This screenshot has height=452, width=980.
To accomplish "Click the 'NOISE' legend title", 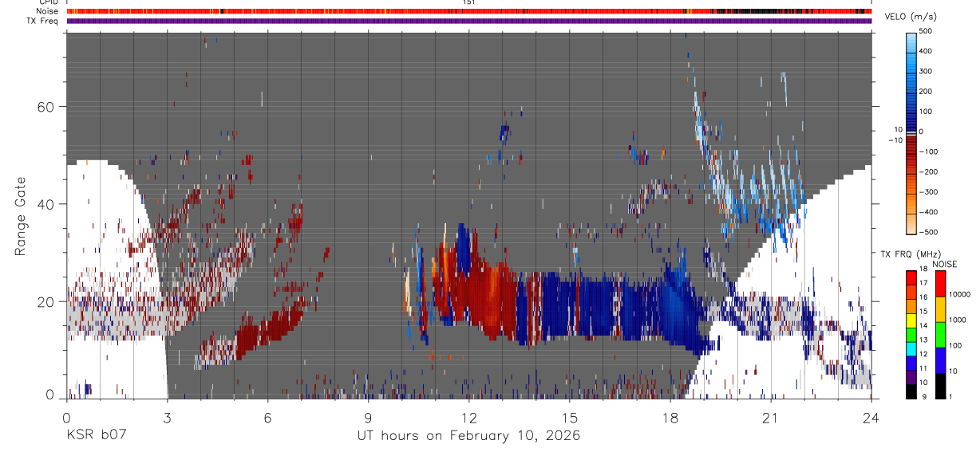I will click(x=944, y=265).
